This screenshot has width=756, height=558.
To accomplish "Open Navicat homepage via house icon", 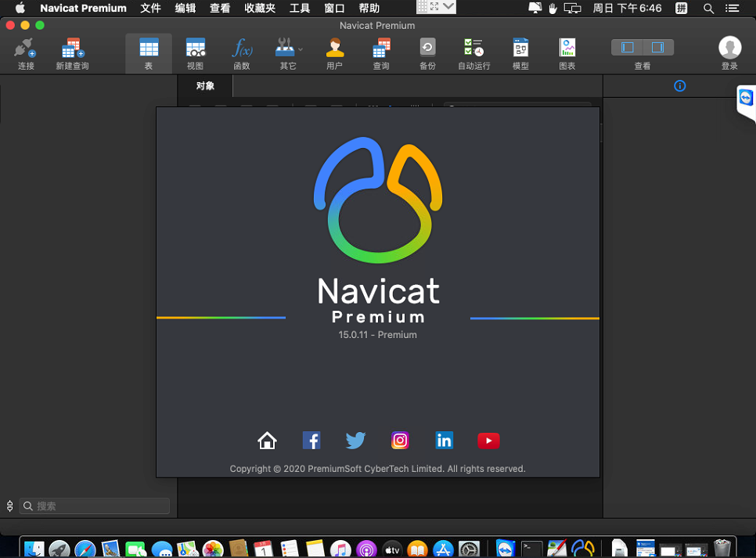I will [267, 441].
